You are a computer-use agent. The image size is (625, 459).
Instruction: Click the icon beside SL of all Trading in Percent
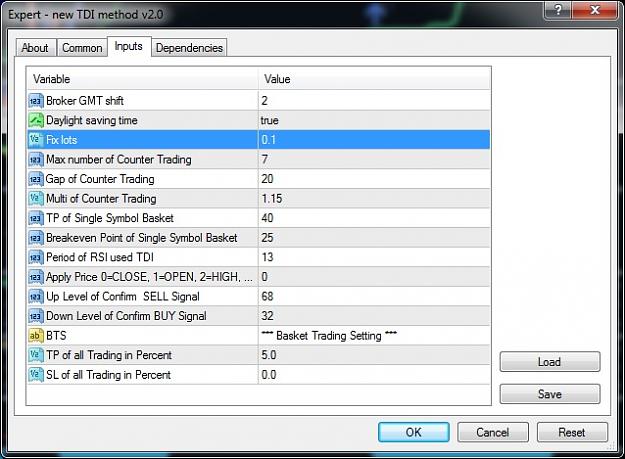click(x=35, y=374)
